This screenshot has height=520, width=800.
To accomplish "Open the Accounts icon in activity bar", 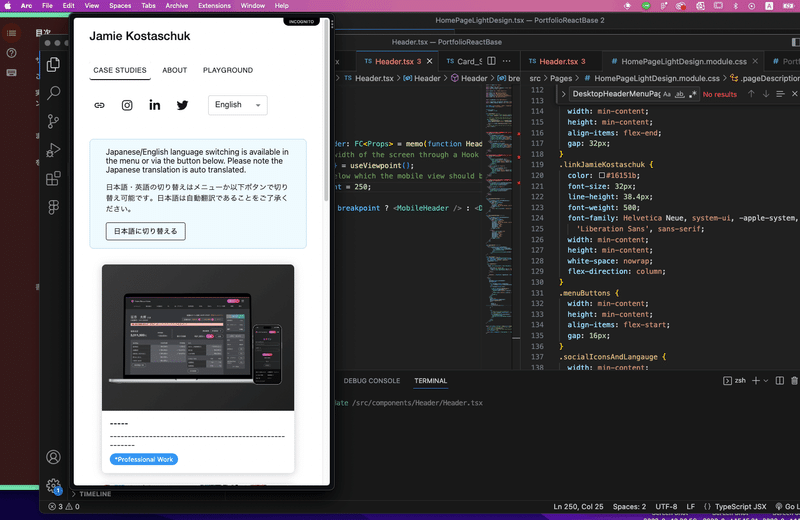I will [53, 457].
